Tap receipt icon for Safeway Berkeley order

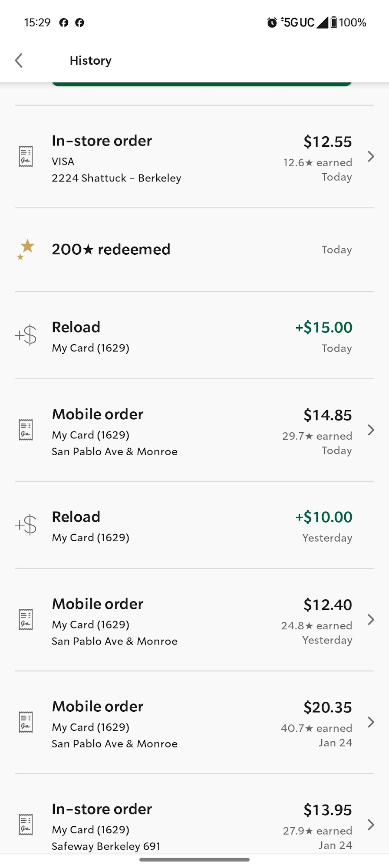coord(26,825)
